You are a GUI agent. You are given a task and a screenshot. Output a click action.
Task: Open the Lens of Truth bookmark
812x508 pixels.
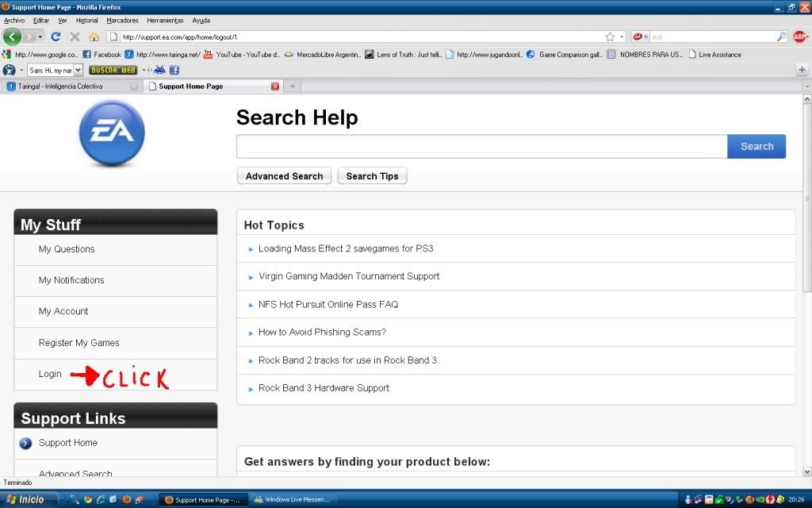tap(404, 55)
